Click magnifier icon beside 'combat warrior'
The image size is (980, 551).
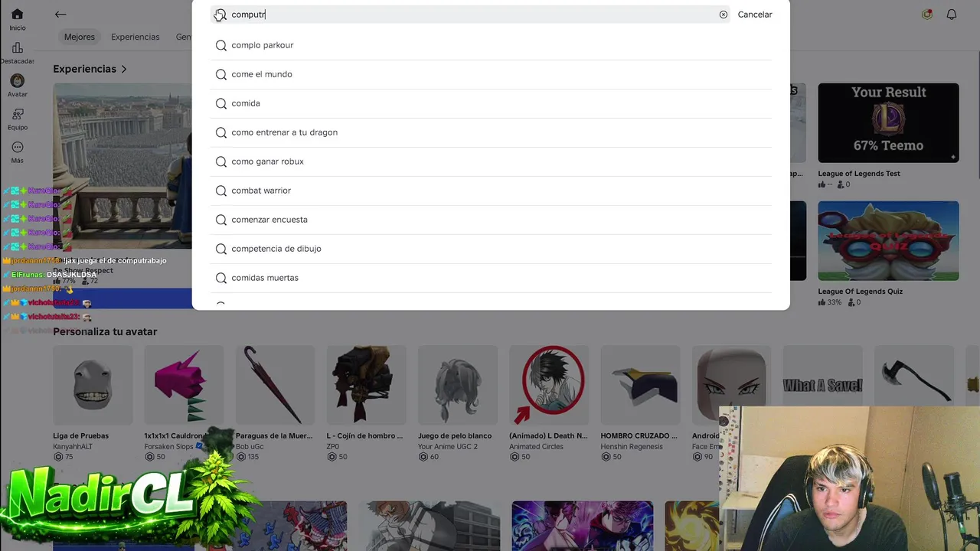(221, 191)
